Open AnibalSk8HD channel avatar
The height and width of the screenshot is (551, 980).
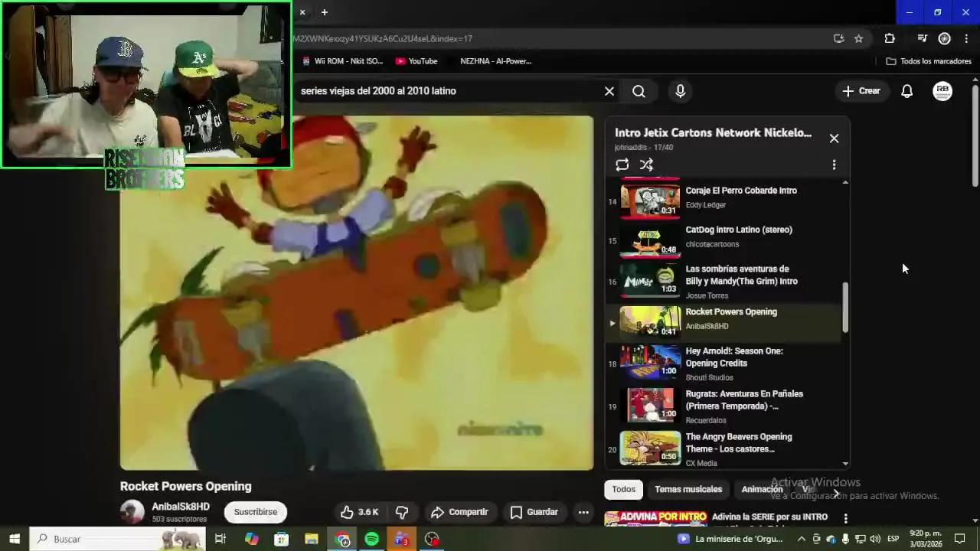pos(132,512)
